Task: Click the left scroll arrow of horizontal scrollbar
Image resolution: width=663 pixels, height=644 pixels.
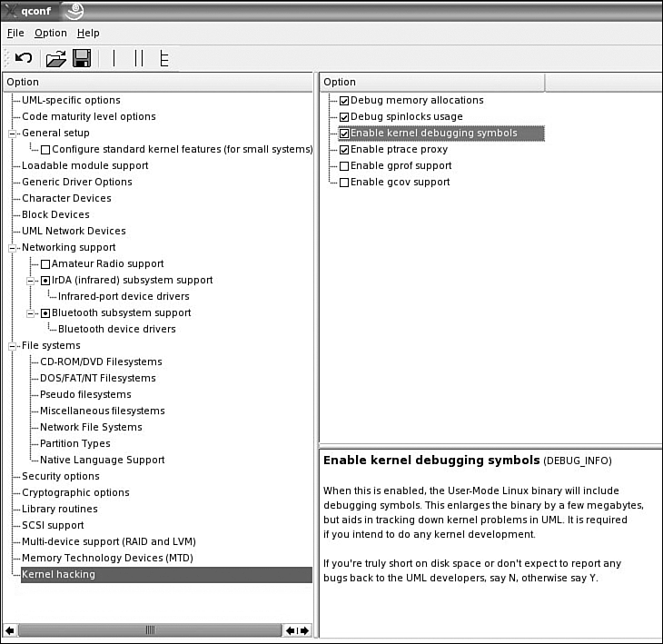Action: click(x=9, y=629)
